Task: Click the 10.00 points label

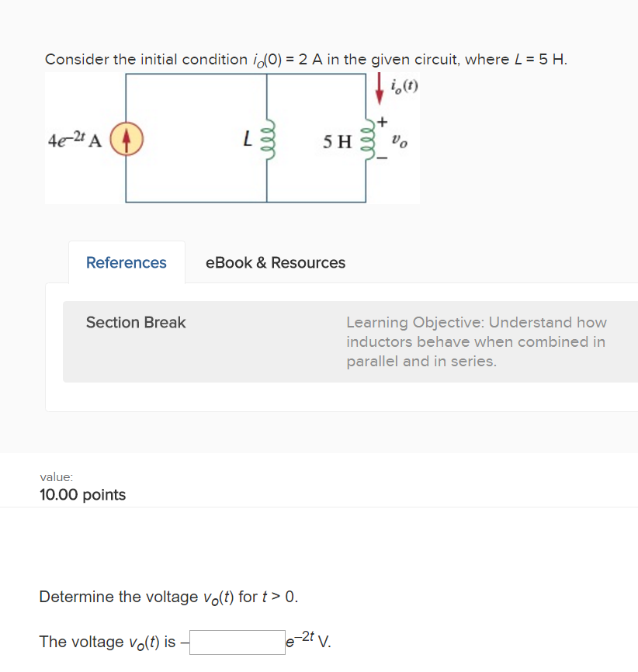Action: tap(82, 494)
